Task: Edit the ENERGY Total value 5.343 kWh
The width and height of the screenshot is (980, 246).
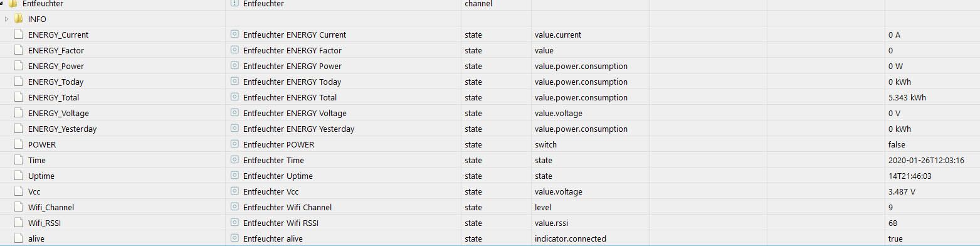Action: [x=907, y=97]
